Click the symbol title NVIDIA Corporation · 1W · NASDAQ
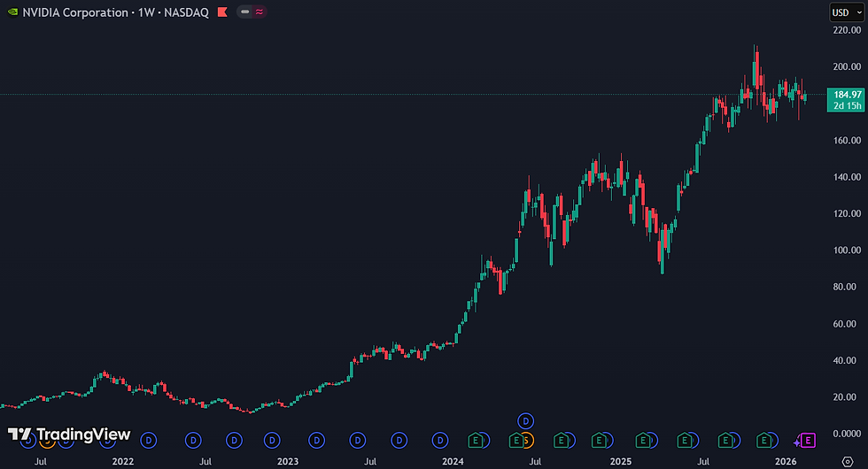This screenshot has width=868, height=469. point(116,12)
